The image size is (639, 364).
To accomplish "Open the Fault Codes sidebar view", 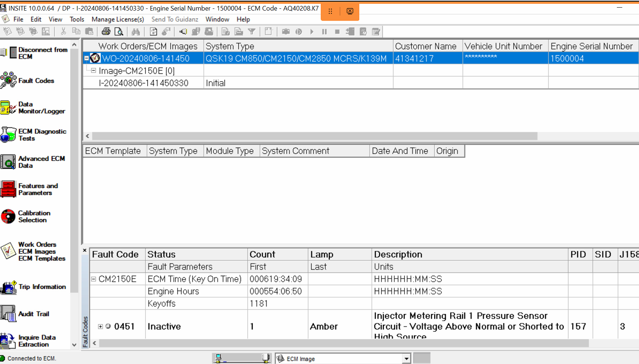I will (28, 80).
